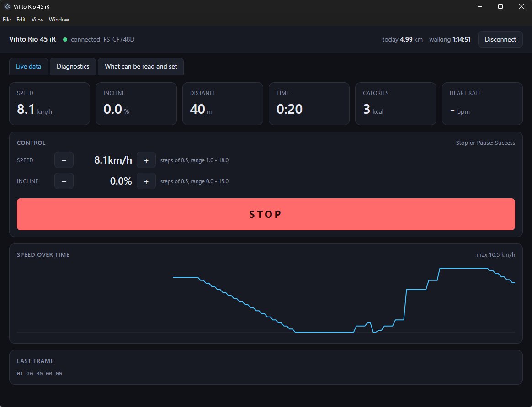Click the 'max 10.5 km/h' label

click(x=496, y=255)
